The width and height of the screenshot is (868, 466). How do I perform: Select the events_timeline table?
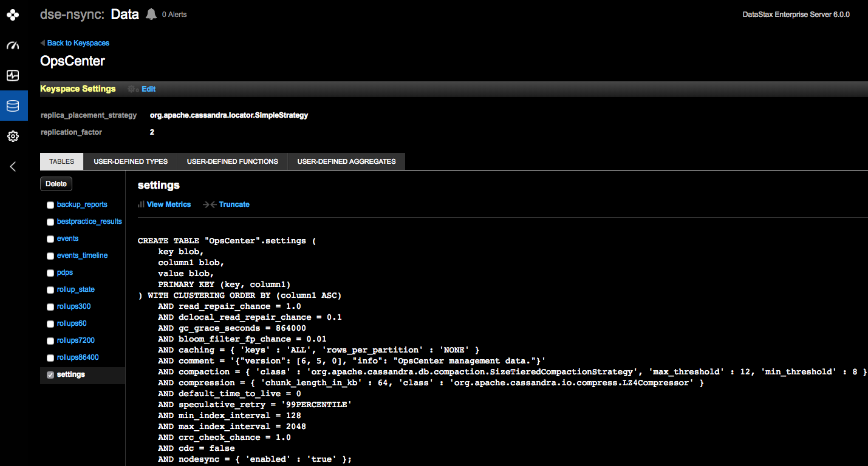tap(81, 255)
